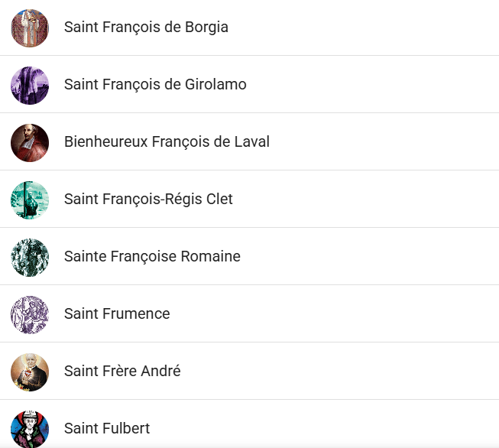Click blank space in the Saint Fulbert row
This screenshot has width=499, height=448.
(x=344, y=427)
